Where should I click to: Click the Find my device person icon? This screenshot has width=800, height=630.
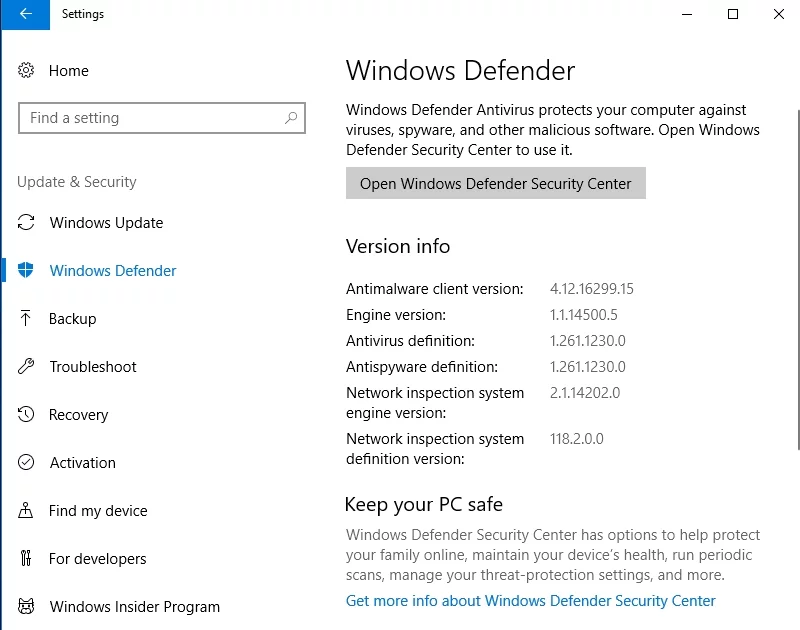27,511
